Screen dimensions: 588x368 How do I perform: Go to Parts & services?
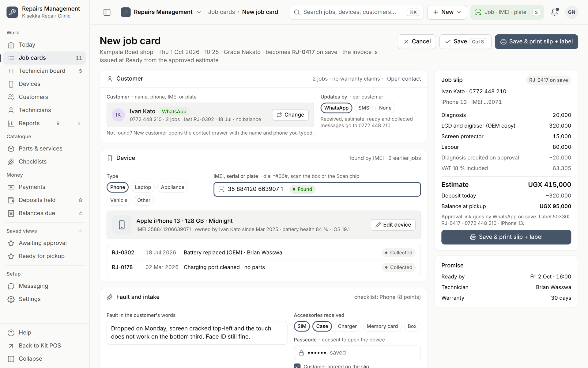[x=45, y=149]
